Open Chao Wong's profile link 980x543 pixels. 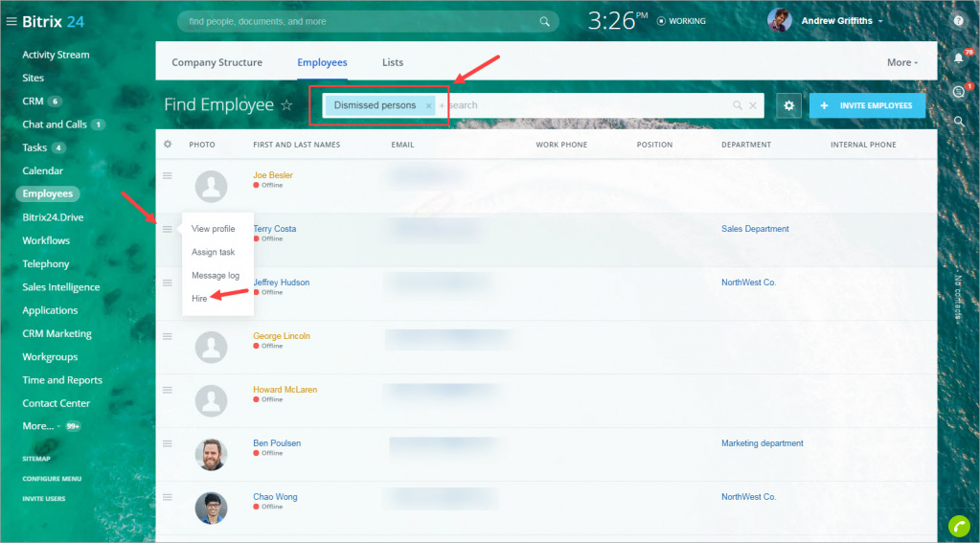click(275, 497)
